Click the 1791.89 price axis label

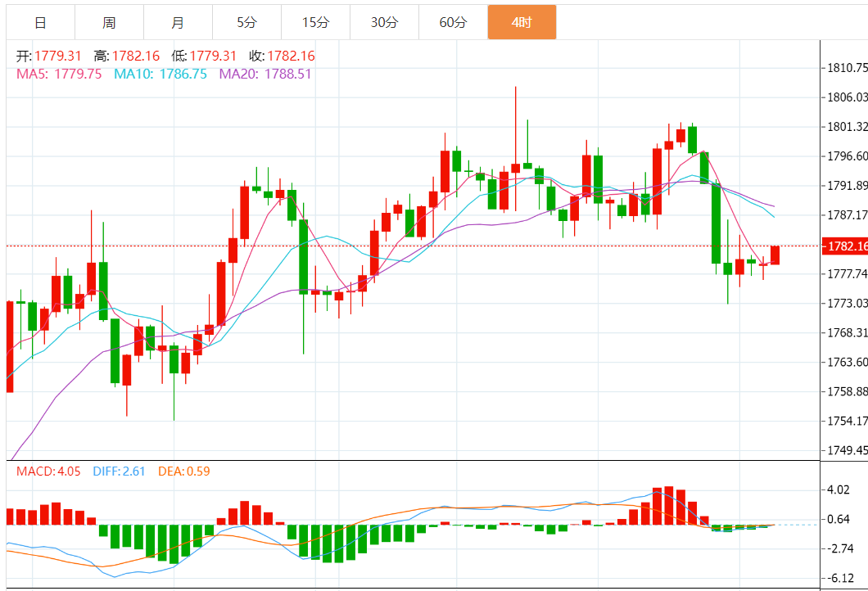coord(847,185)
